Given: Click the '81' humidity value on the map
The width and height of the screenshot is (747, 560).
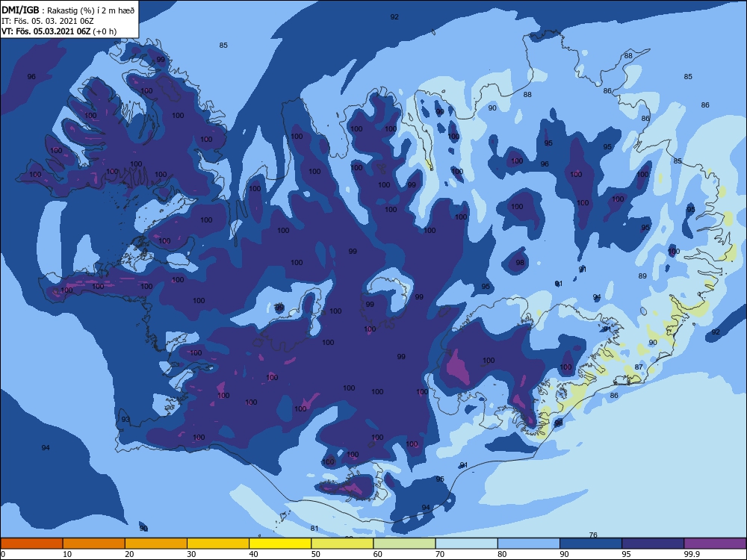Looking at the screenshot, I should [314, 528].
